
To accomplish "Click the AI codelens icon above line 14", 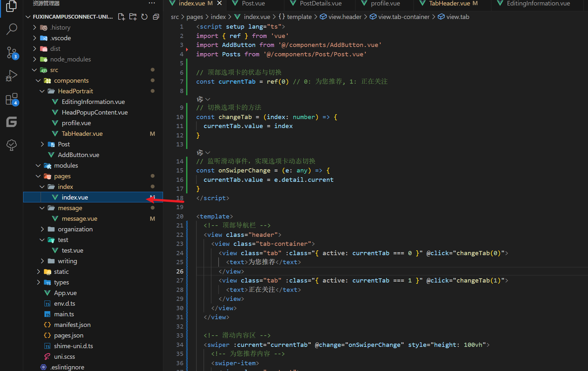I will click(200, 153).
